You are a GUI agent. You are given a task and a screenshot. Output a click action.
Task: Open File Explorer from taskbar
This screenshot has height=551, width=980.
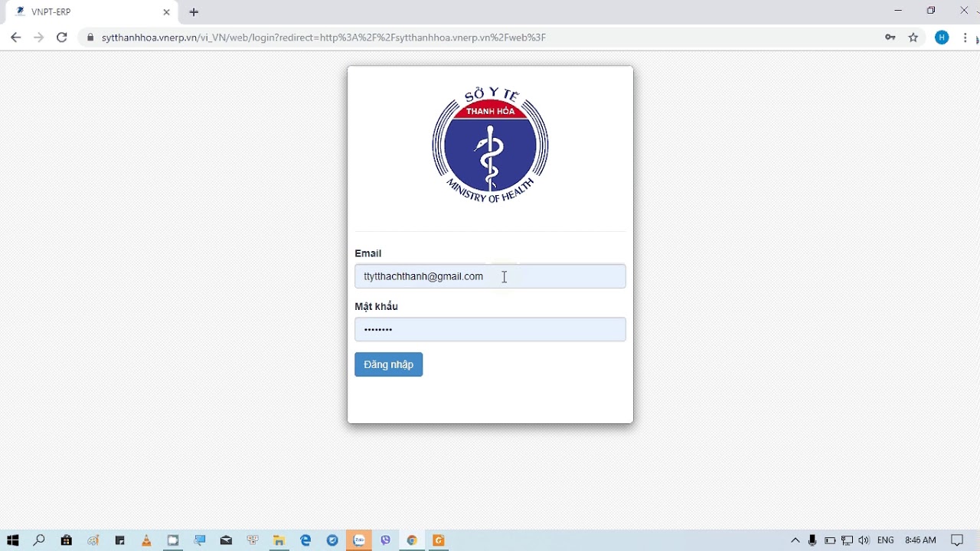[279, 540]
